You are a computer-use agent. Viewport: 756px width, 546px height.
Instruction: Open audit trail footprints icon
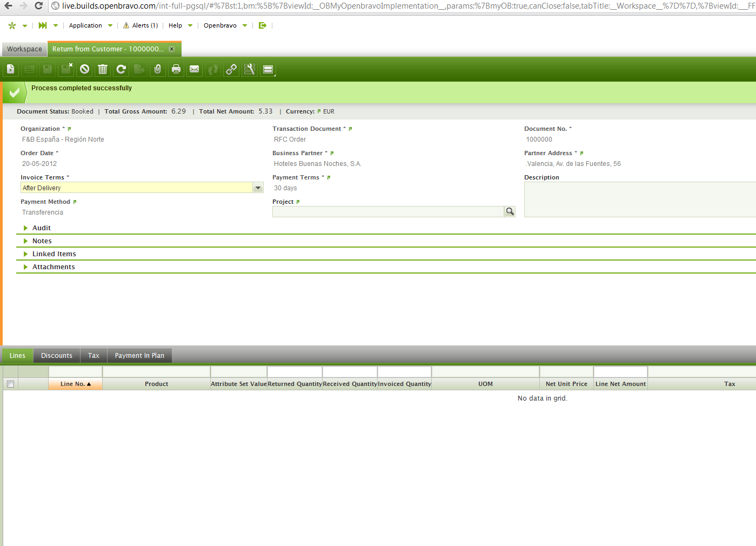[213, 69]
